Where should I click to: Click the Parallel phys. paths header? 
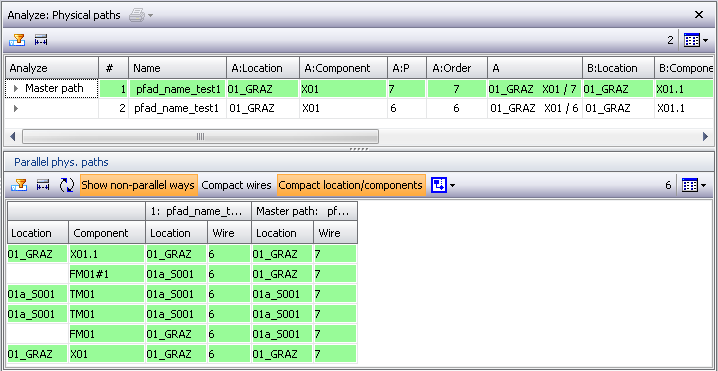pyautogui.click(x=61, y=162)
